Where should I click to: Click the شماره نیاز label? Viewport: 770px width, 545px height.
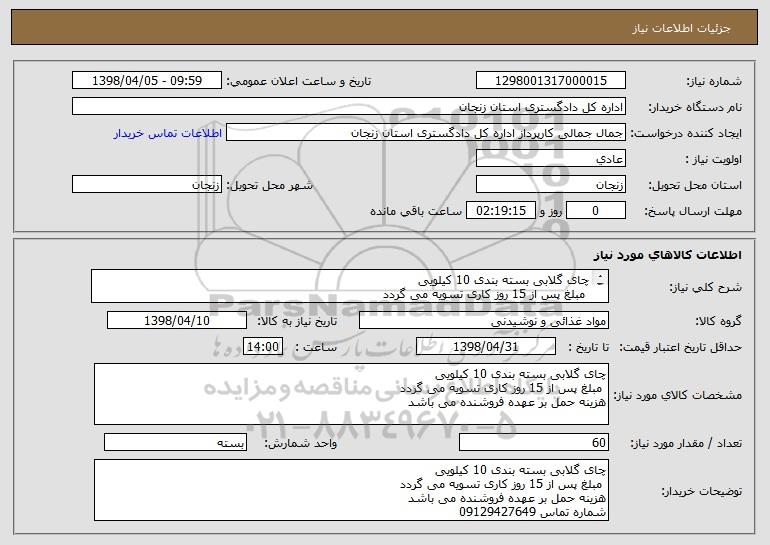point(714,81)
